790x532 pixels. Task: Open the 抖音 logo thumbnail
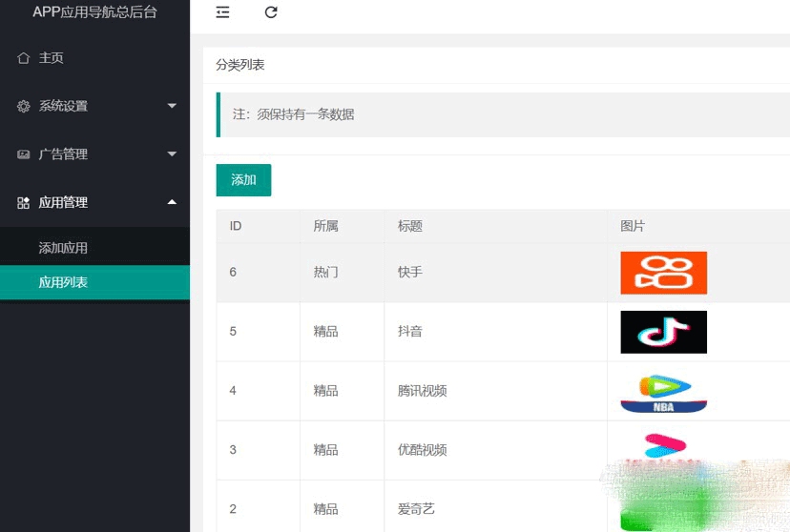pos(663,332)
